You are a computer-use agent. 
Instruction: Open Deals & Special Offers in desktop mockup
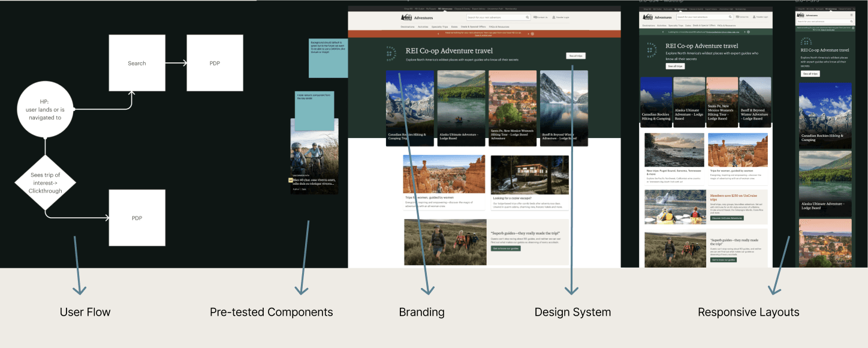point(474,26)
